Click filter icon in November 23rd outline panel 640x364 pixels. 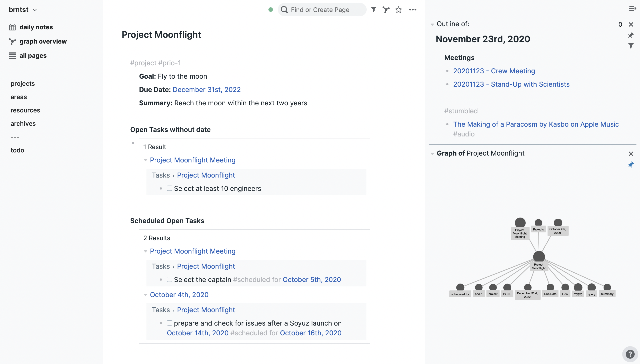coord(631,46)
